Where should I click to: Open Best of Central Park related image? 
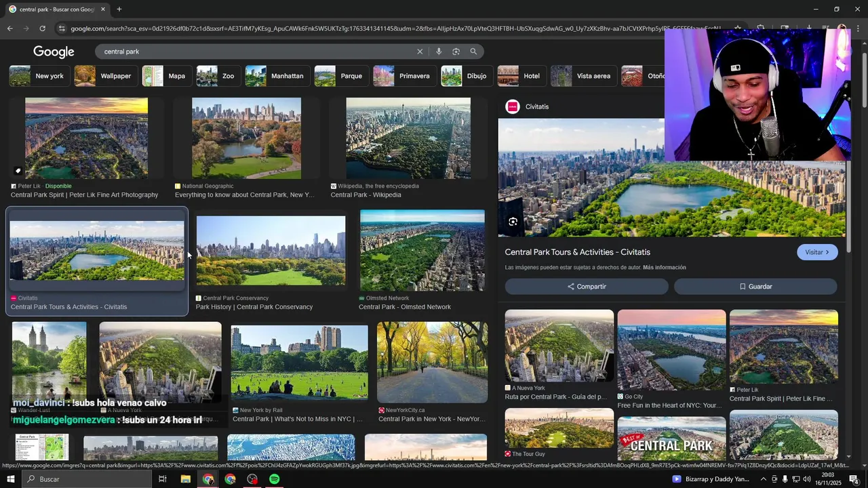671,439
